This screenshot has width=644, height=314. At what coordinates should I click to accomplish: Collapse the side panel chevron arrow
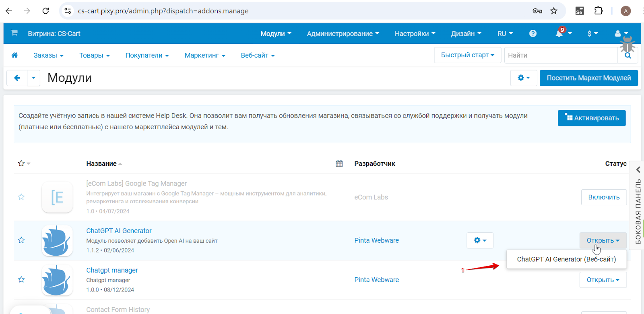638,169
